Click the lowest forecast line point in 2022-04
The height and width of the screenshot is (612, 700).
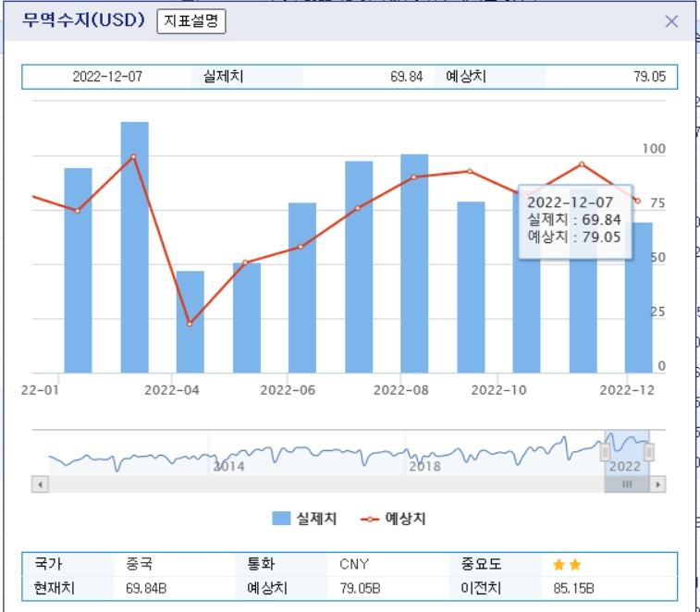click(x=190, y=324)
